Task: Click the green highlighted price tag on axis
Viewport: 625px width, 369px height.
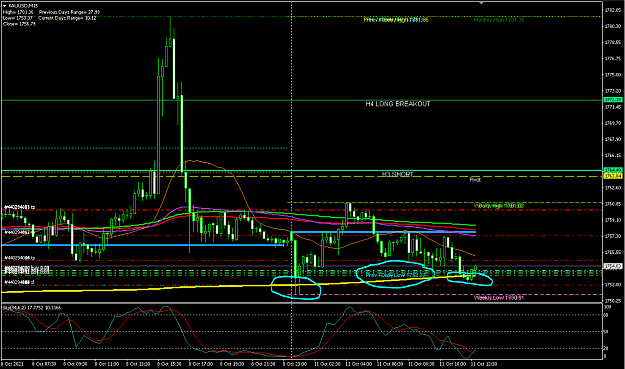Action: 613,170
